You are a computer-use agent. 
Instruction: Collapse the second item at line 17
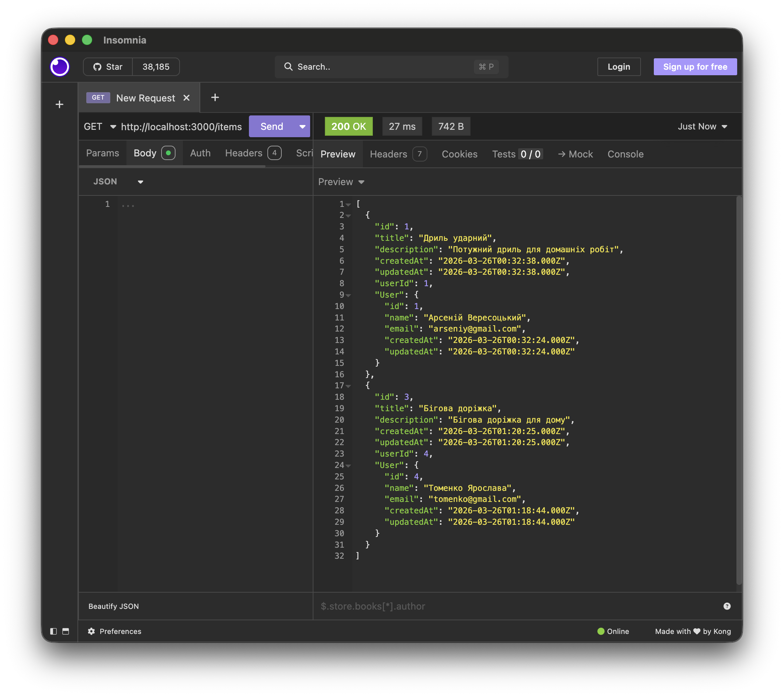click(348, 386)
